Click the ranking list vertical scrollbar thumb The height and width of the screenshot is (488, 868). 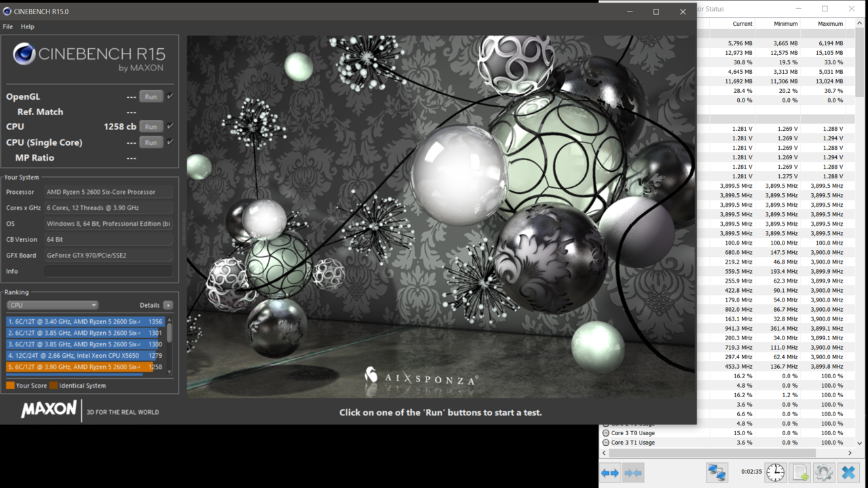[170, 332]
